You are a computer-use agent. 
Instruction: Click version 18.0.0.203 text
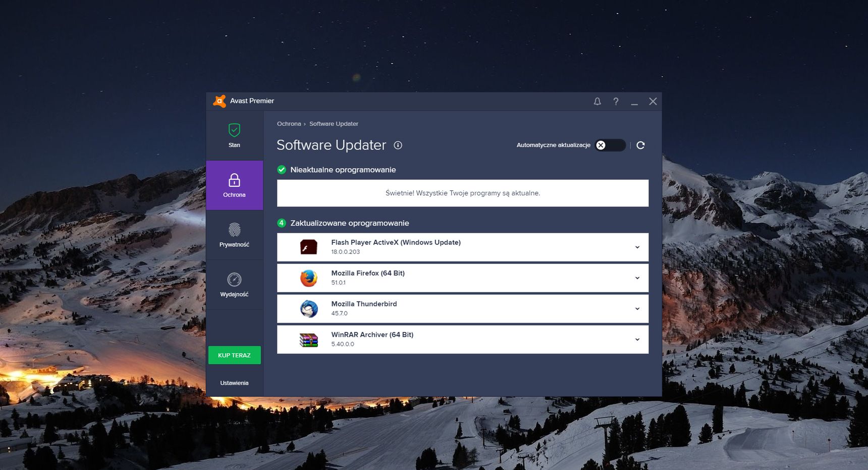(x=346, y=252)
